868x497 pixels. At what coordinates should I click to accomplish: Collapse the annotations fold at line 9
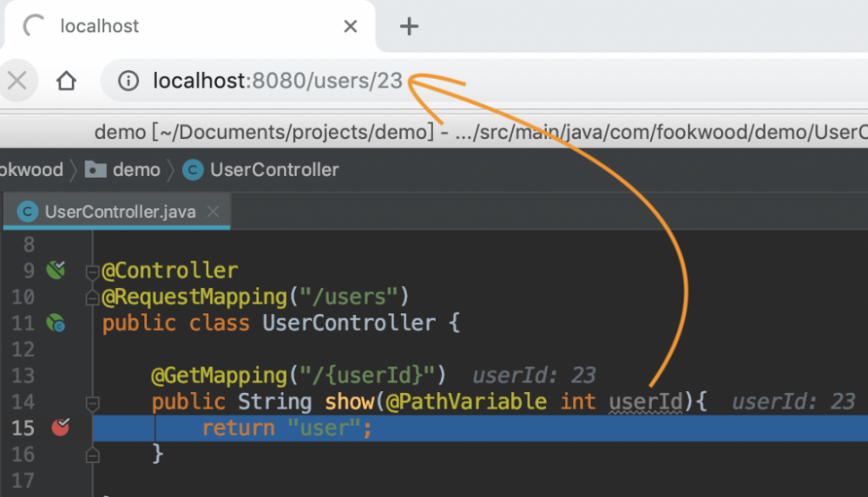92,271
